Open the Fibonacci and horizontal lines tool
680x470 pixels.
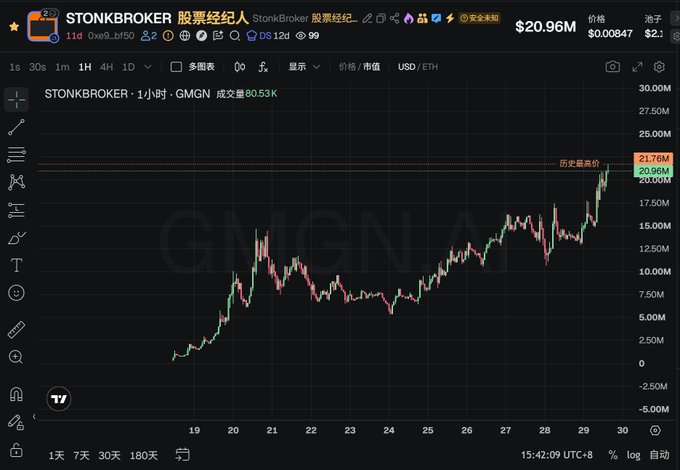(x=16, y=155)
